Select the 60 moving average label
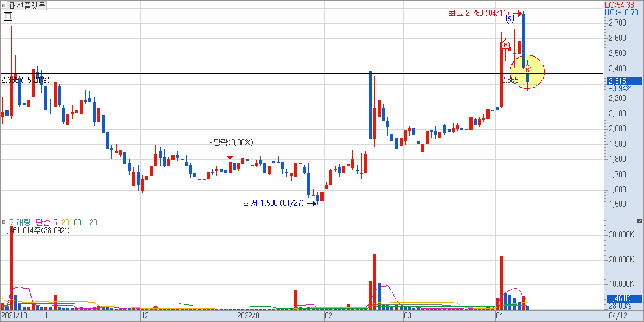 78,223
